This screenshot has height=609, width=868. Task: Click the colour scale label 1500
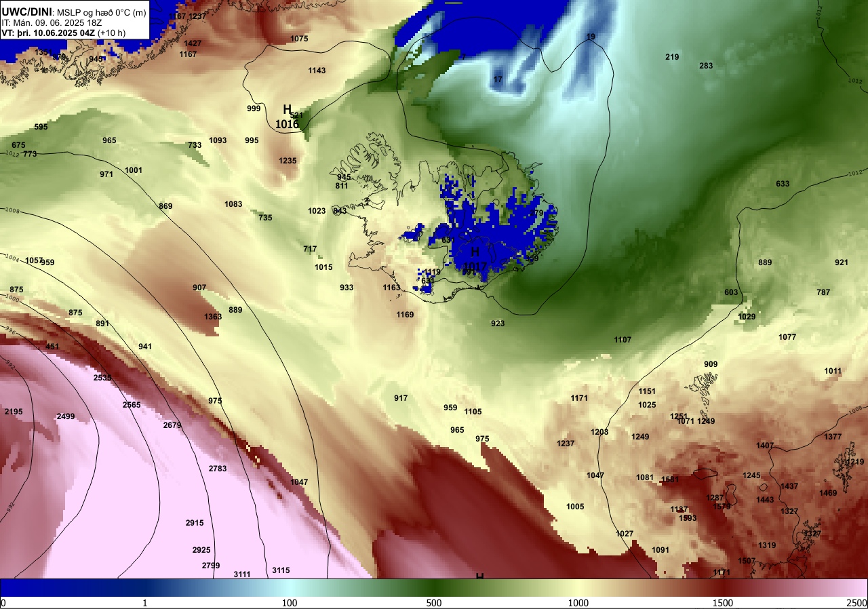(x=723, y=603)
